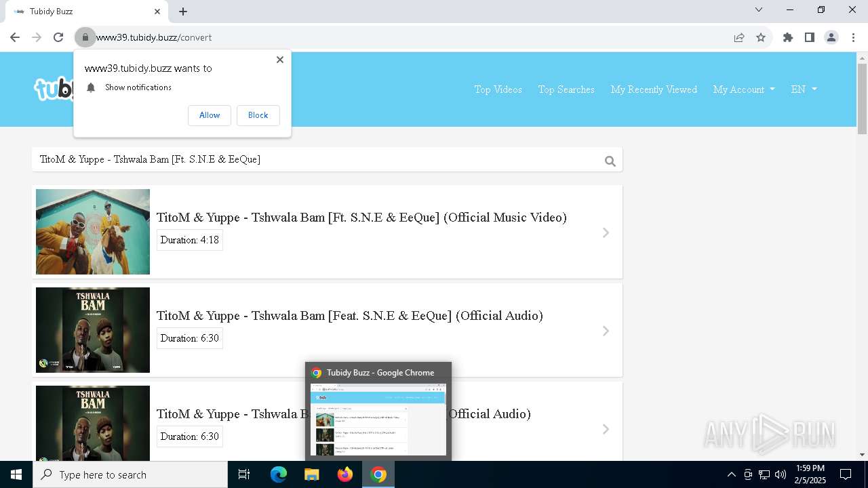Expand the My Account dropdown
Screen dimensions: 868x488
[x=744, y=89]
